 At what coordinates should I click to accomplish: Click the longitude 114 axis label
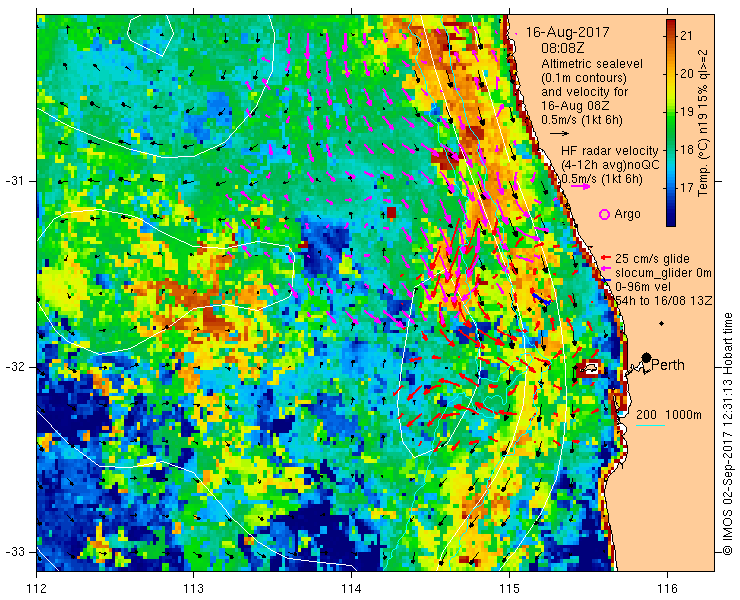[352, 589]
